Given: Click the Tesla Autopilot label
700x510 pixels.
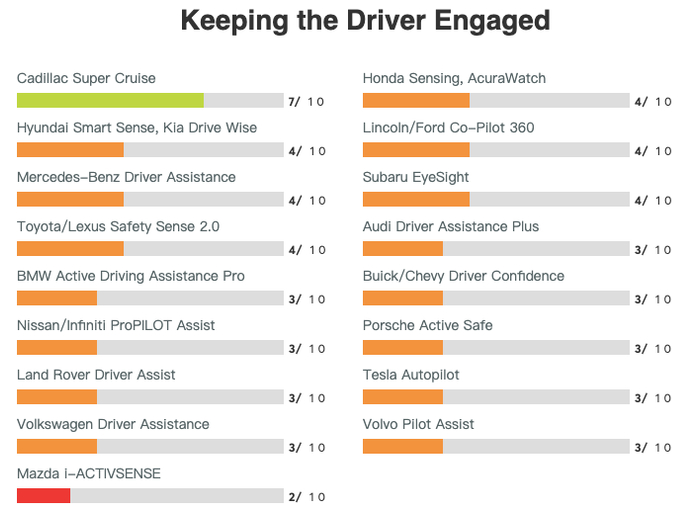Looking at the screenshot, I should coord(411,375).
